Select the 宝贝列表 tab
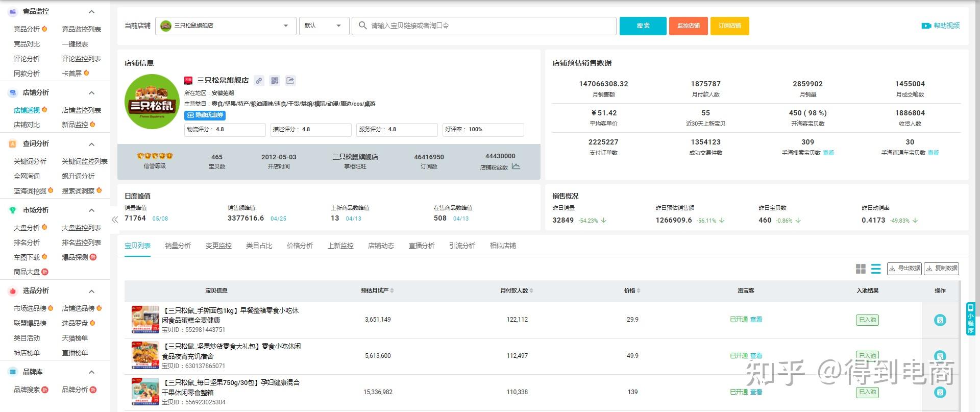This screenshot has height=412, width=980. tap(137, 246)
